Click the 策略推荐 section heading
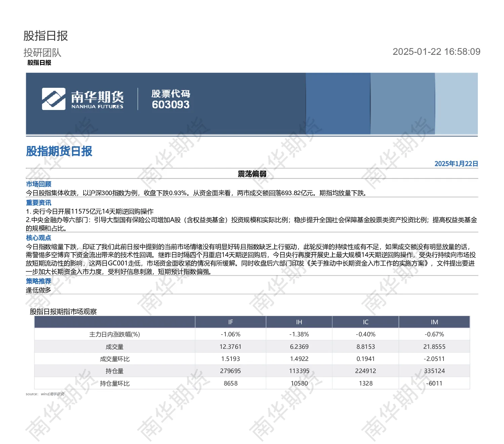 [x=39, y=281]
